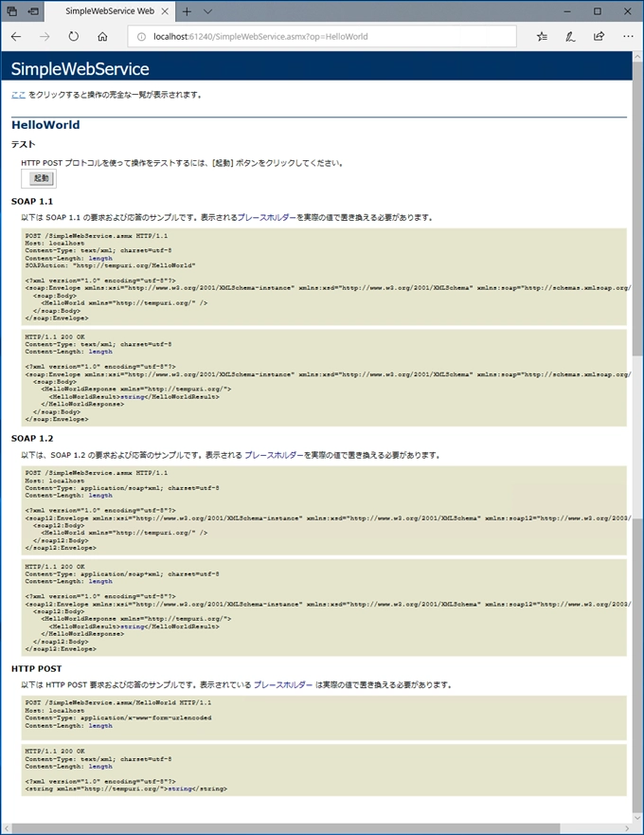Minimize the browser window
Image resolution: width=644 pixels, height=835 pixels.
pyautogui.click(x=567, y=11)
